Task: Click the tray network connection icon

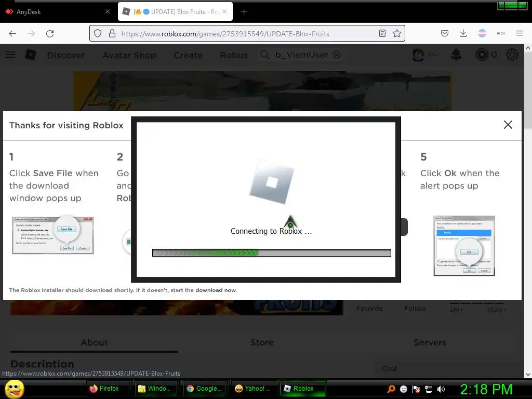Action: click(429, 389)
